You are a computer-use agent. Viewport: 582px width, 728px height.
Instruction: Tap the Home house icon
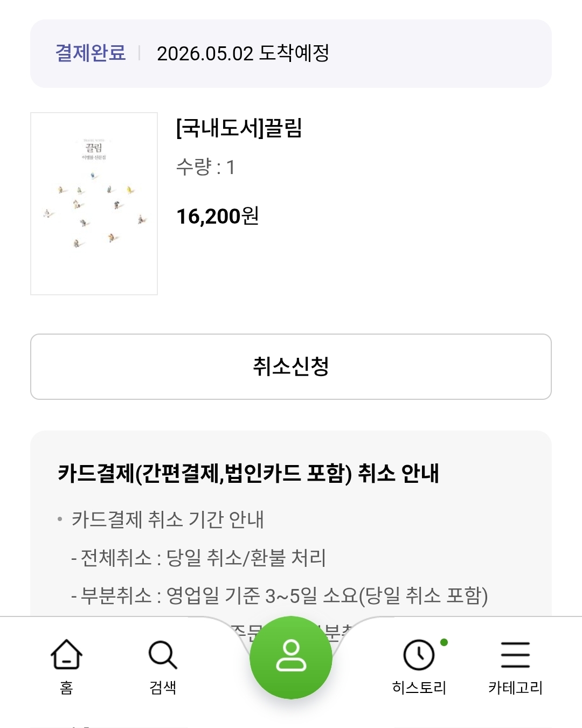point(66,654)
